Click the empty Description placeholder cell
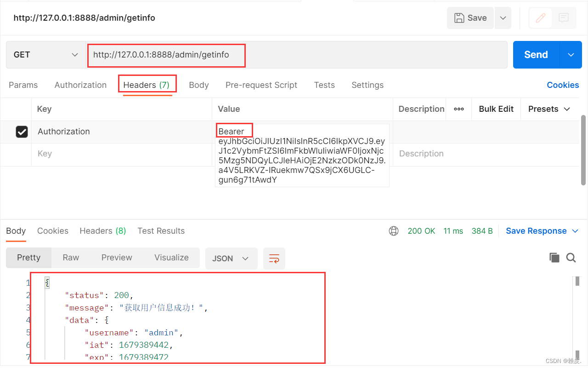588x368 pixels. click(x=486, y=154)
